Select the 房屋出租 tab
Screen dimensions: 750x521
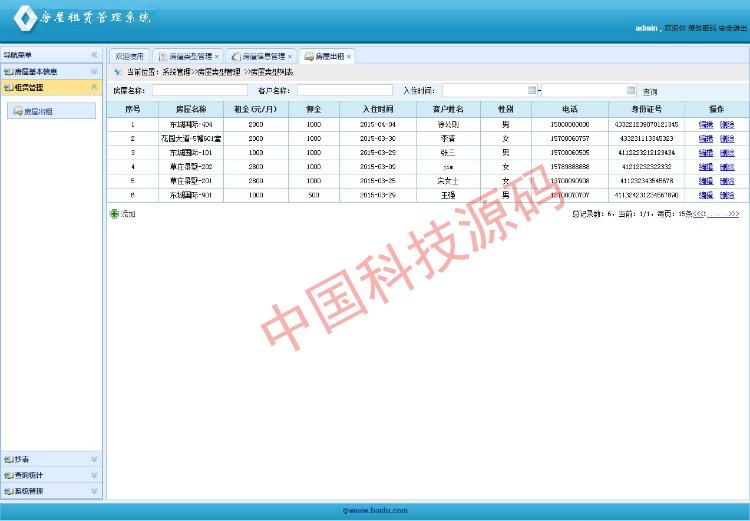pos(325,56)
